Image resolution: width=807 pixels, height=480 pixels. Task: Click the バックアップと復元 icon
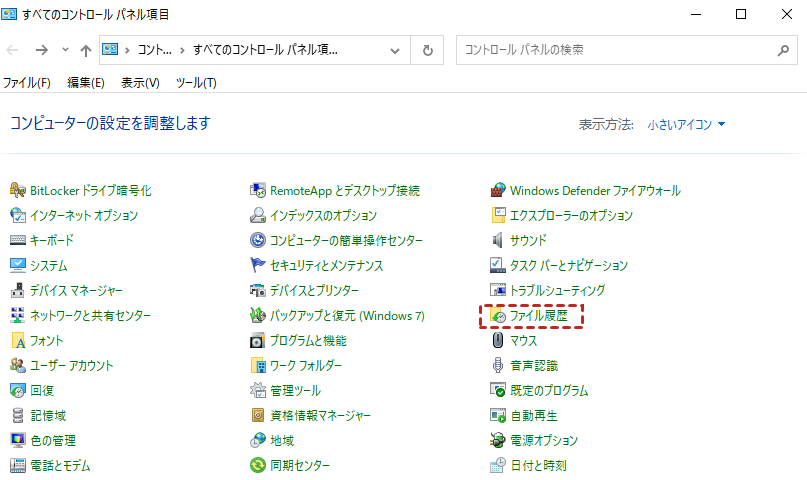pyautogui.click(x=258, y=315)
